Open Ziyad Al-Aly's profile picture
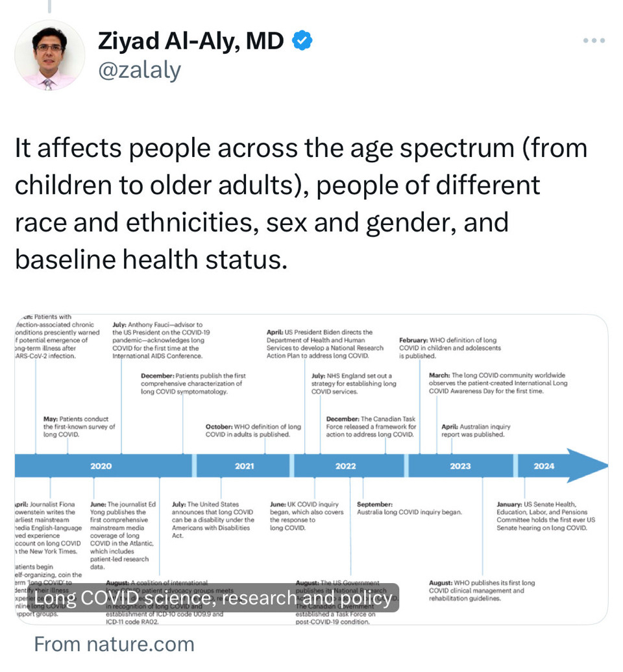Viewport: 623px width, 672px height. pyautogui.click(x=50, y=55)
